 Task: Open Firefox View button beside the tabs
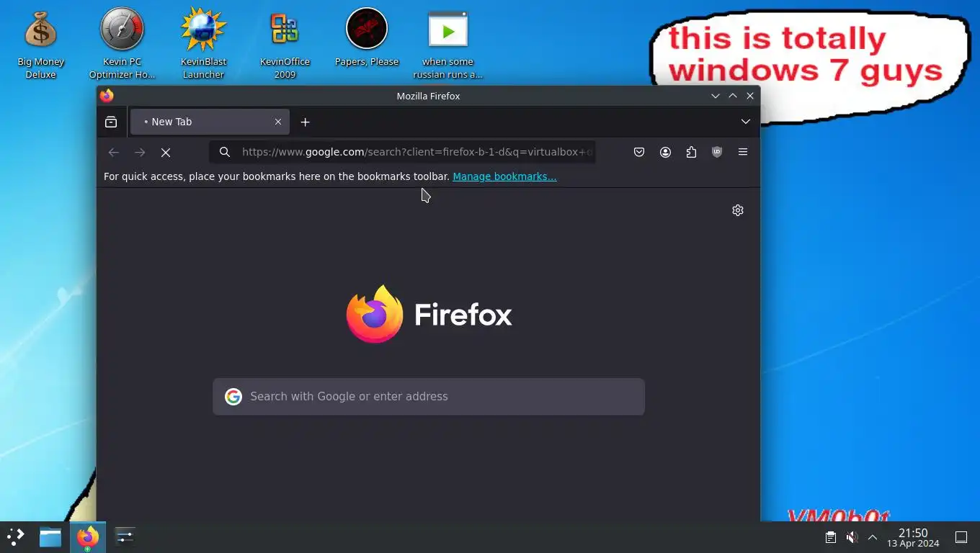point(111,122)
